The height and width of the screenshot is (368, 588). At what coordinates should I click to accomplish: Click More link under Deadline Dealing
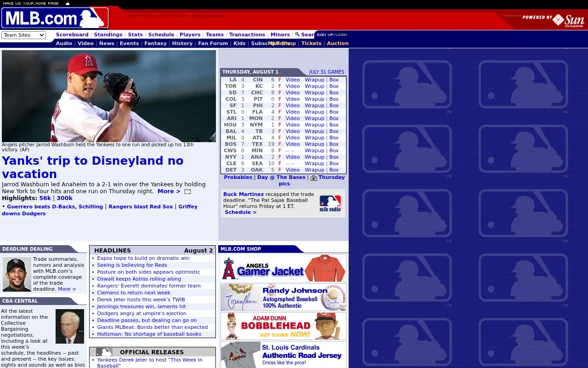pos(67,289)
